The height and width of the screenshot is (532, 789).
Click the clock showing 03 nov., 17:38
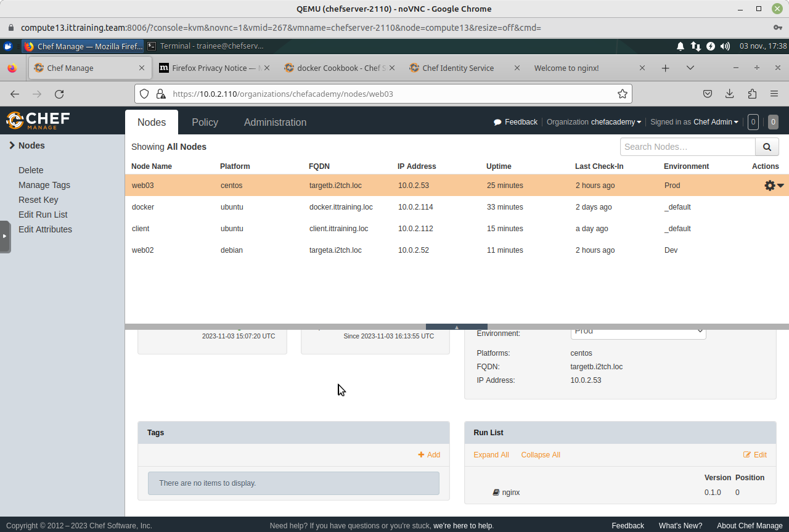coord(763,46)
